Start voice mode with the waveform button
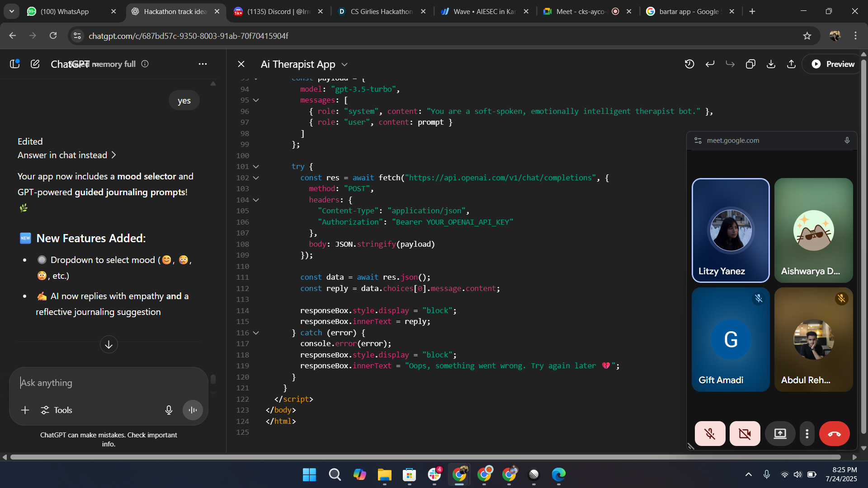Viewport: 868px width, 488px height. click(193, 410)
